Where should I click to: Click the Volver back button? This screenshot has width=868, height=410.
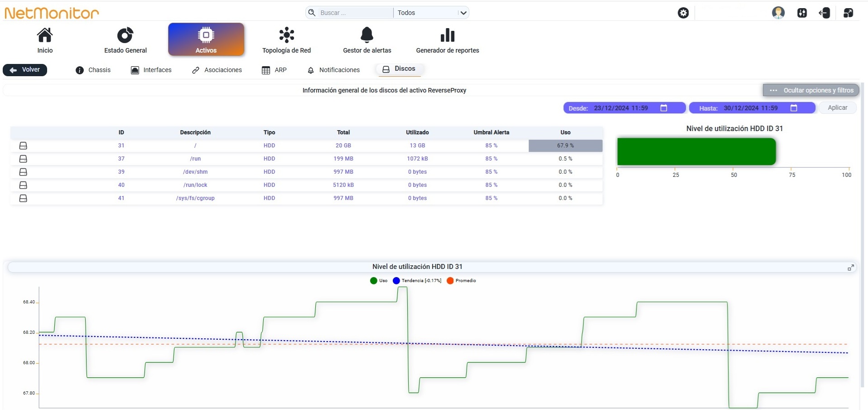(25, 70)
